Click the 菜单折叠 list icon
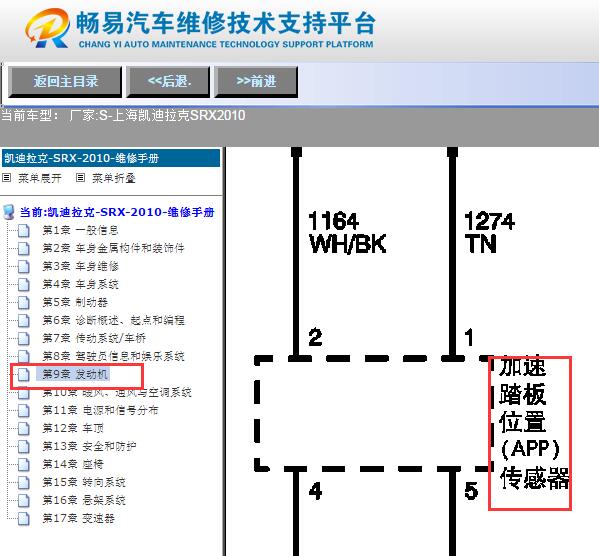Image resolution: width=599 pixels, height=556 pixels. coord(80,178)
